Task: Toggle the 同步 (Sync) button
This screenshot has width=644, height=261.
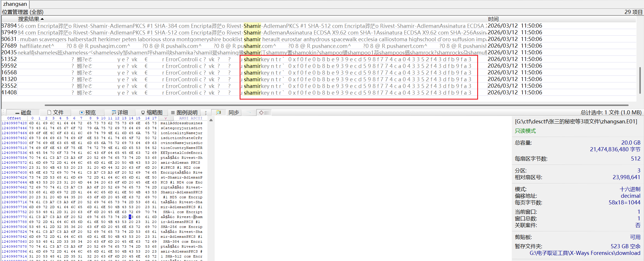Action: (234, 113)
